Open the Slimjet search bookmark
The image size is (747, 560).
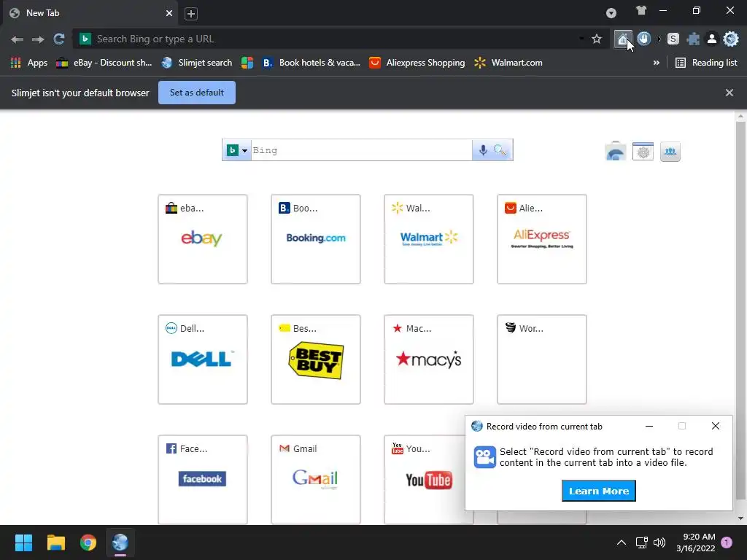[x=197, y=63]
